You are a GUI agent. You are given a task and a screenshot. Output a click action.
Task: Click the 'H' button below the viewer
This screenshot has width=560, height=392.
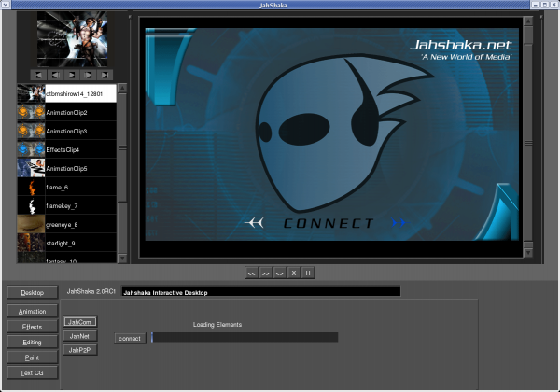(x=307, y=273)
